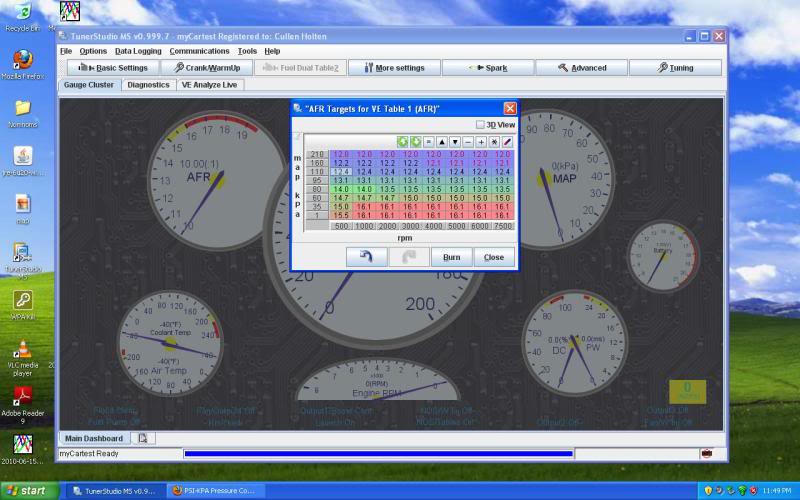This screenshot has width=800, height=500.
Task: Switch to PSI-KPA Pressure Co... taskbar button
Action: [x=215, y=491]
